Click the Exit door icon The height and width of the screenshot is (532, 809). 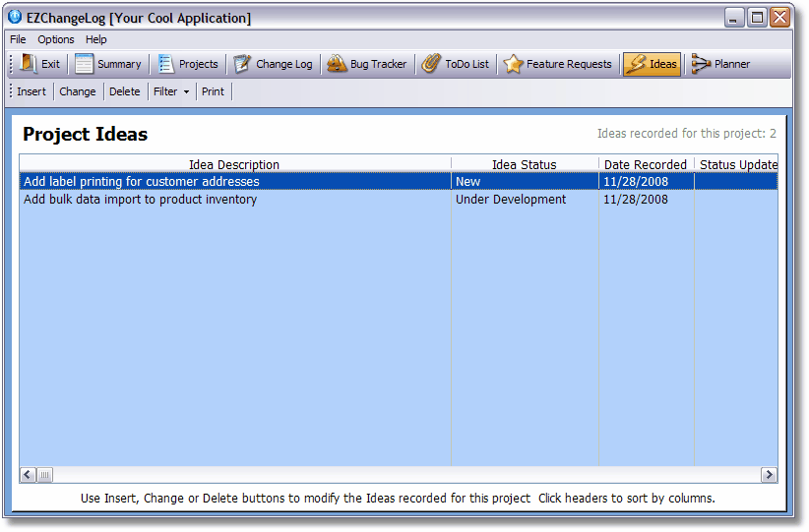29,64
